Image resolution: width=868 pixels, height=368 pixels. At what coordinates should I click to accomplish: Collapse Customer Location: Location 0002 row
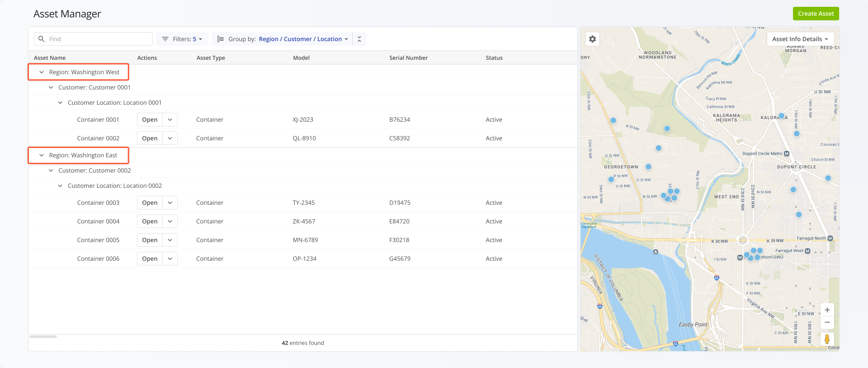60,186
